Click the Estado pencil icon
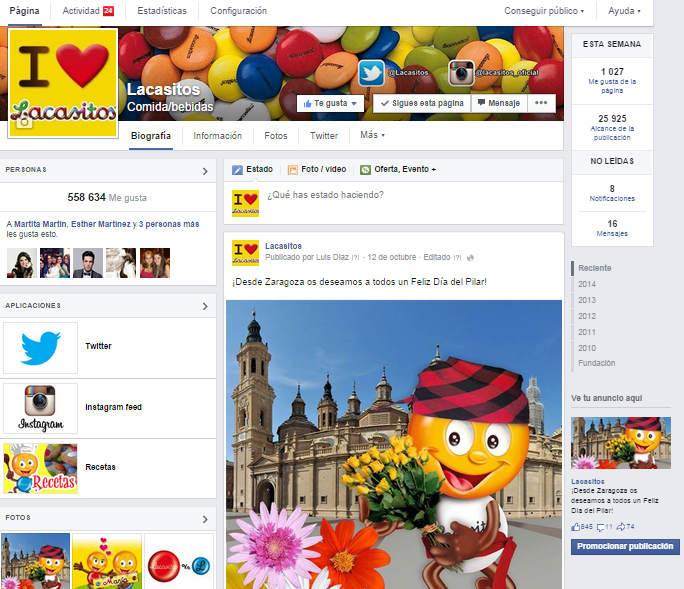The height and width of the screenshot is (589, 684). tap(237, 170)
